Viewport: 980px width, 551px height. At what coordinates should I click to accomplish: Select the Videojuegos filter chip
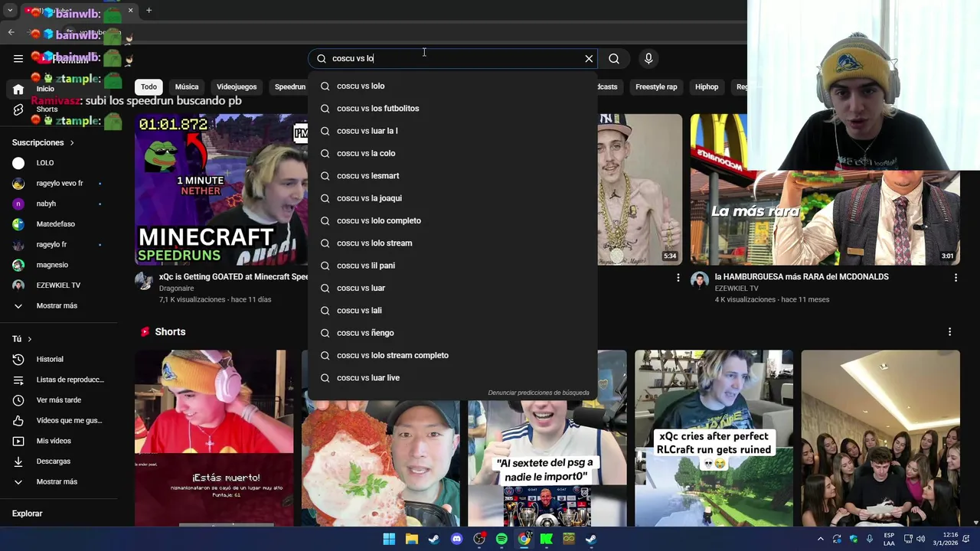pos(237,86)
